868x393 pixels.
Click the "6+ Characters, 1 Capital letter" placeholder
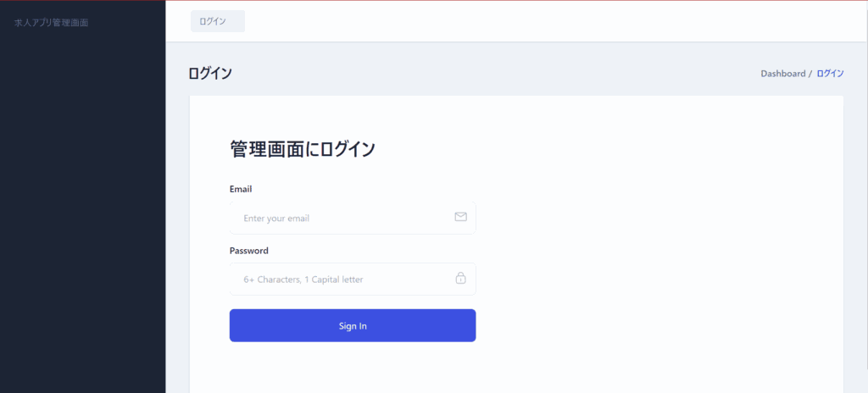[x=303, y=280]
